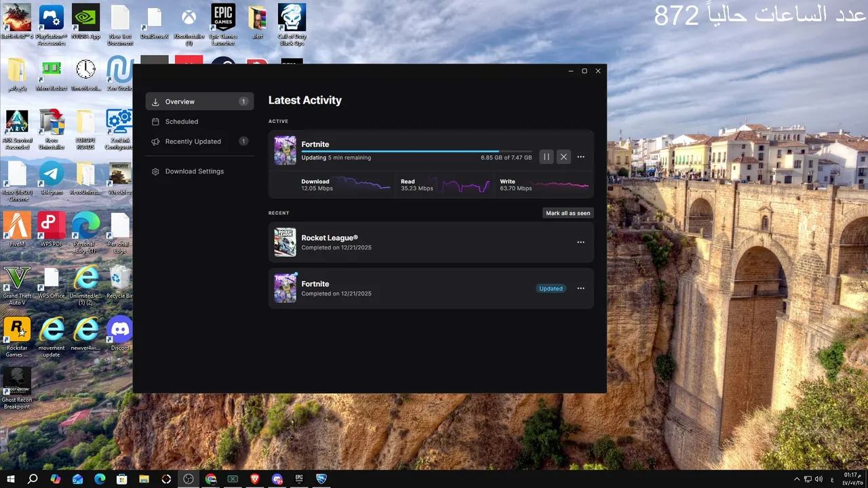This screenshot has width=868, height=488.
Task: Select Personal - Edge (1) desktop shortcut
Action: [85, 233]
